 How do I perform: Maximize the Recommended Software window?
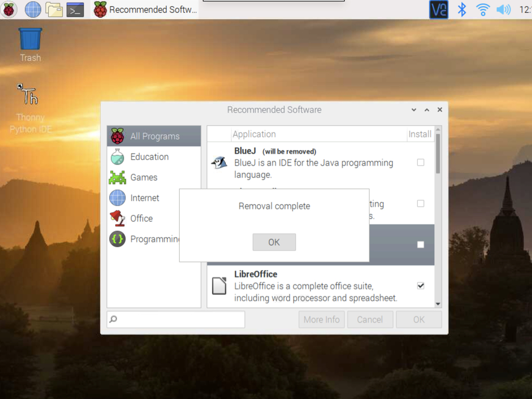coord(427,110)
